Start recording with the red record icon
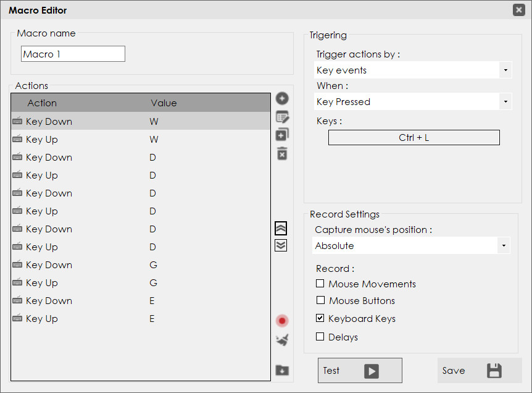 click(282, 321)
